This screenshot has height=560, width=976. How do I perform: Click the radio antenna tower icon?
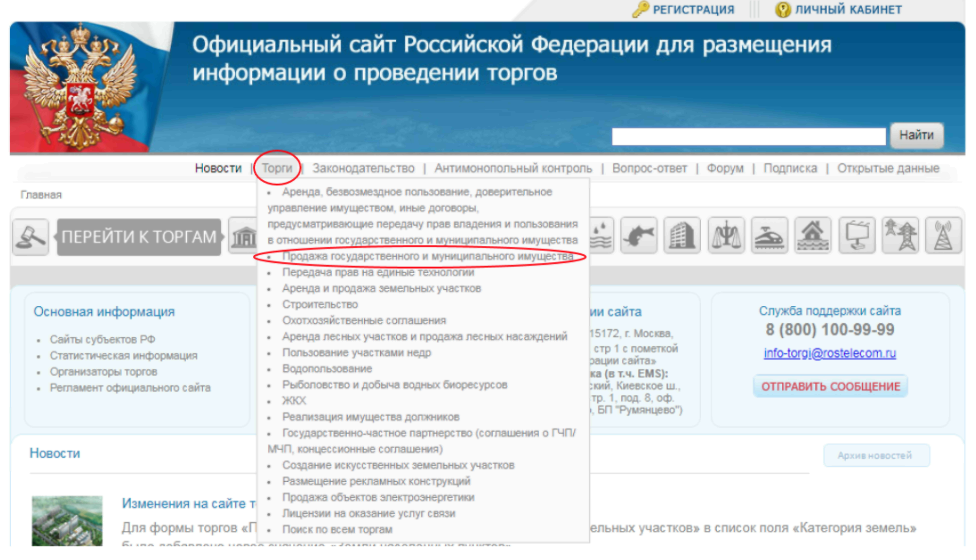[x=943, y=236]
